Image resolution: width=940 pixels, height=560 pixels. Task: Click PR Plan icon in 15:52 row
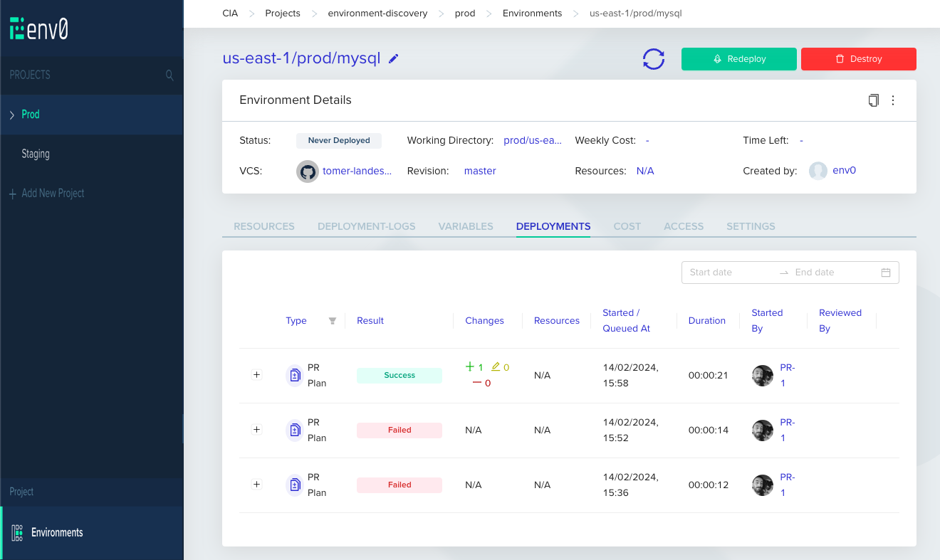pyautogui.click(x=294, y=430)
